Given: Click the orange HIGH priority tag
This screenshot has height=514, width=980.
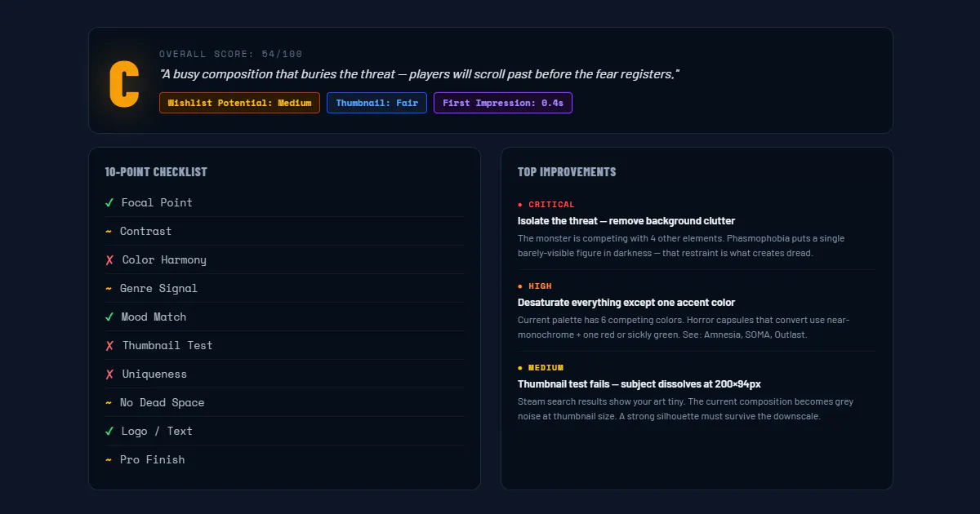Looking at the screenshot, I should [535, 286].
